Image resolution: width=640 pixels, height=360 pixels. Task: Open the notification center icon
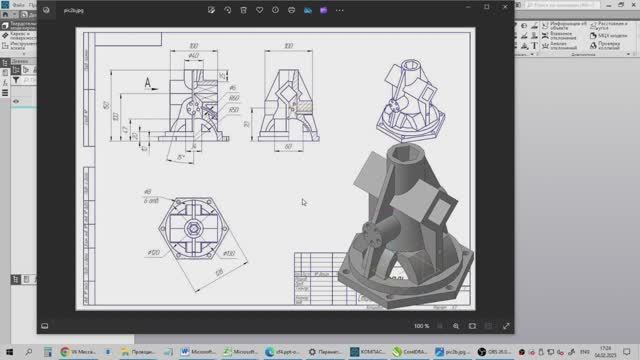point(627,351)
